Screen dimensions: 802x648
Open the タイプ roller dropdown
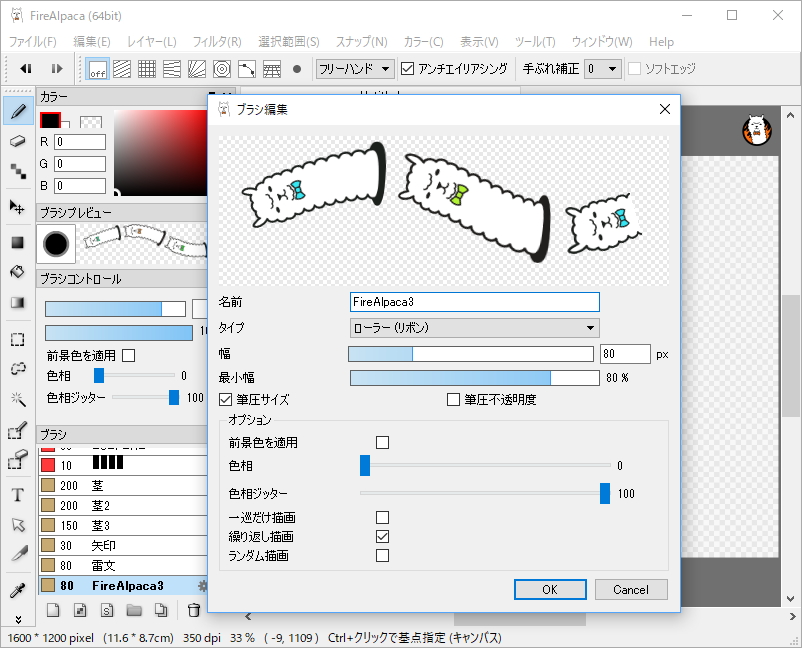pos(475,328)
